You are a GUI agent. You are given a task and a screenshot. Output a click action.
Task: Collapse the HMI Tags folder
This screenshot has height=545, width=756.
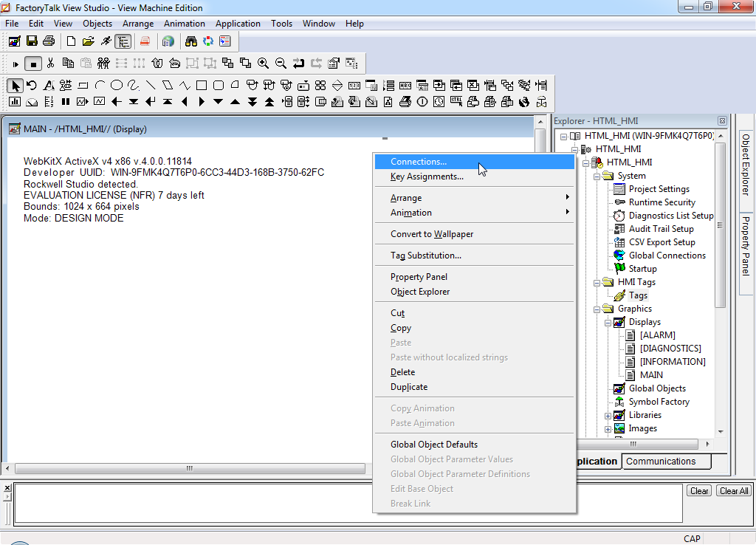(597, 283)
